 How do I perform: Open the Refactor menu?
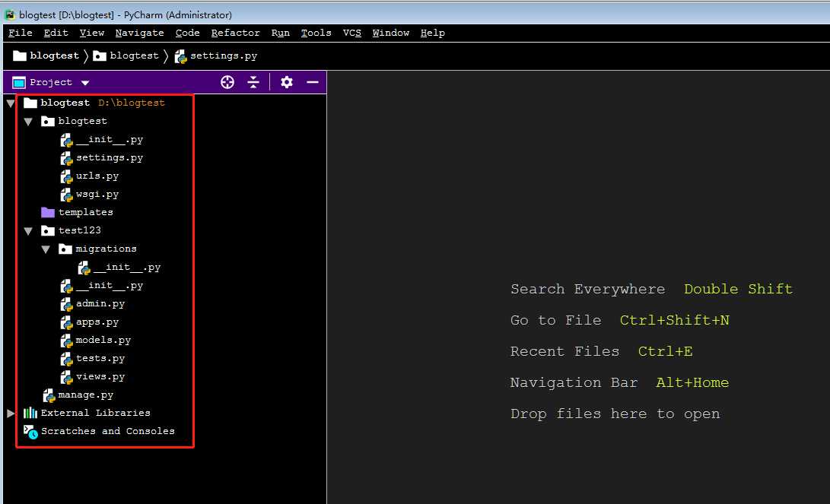pos(235,33)
